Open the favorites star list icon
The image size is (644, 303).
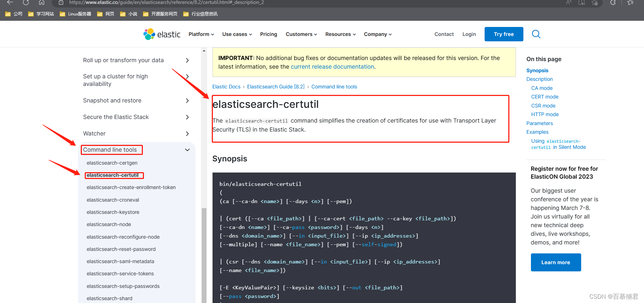click(630, 3)
